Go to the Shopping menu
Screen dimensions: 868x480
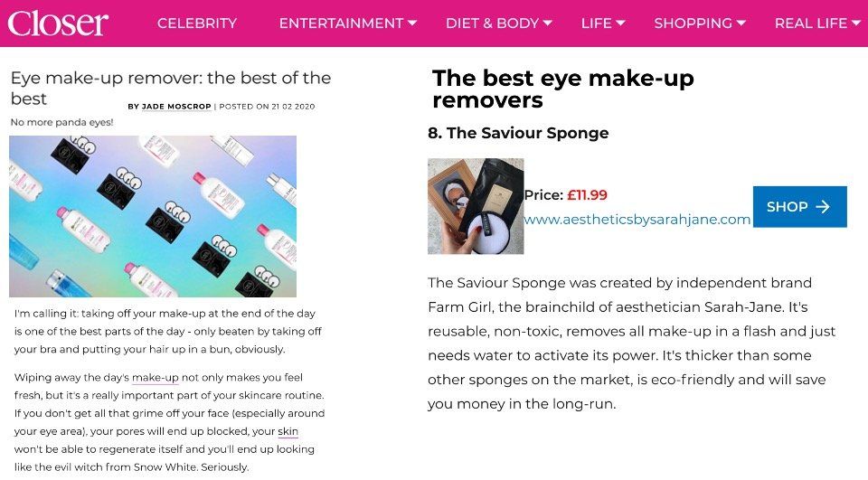693,24
